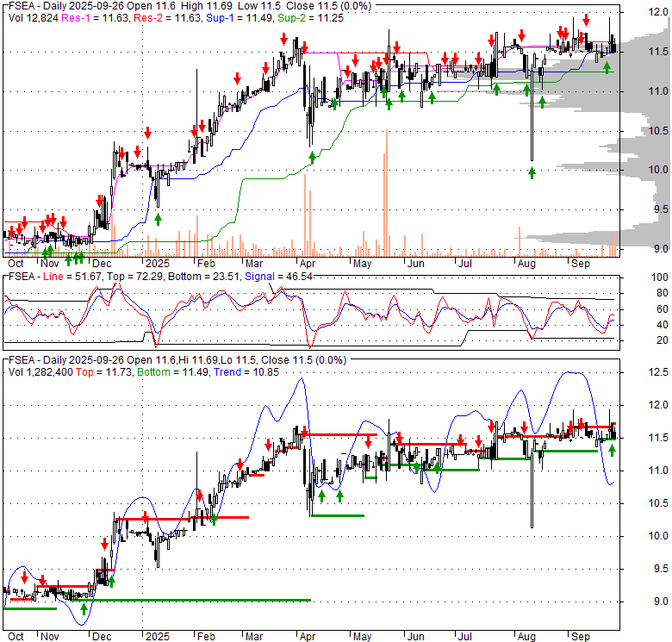Image resolution: width=672 pixels, height=642 pixels.
Task: Select the Top = 11.73 label in the lower chart
Action: point(104,372)
